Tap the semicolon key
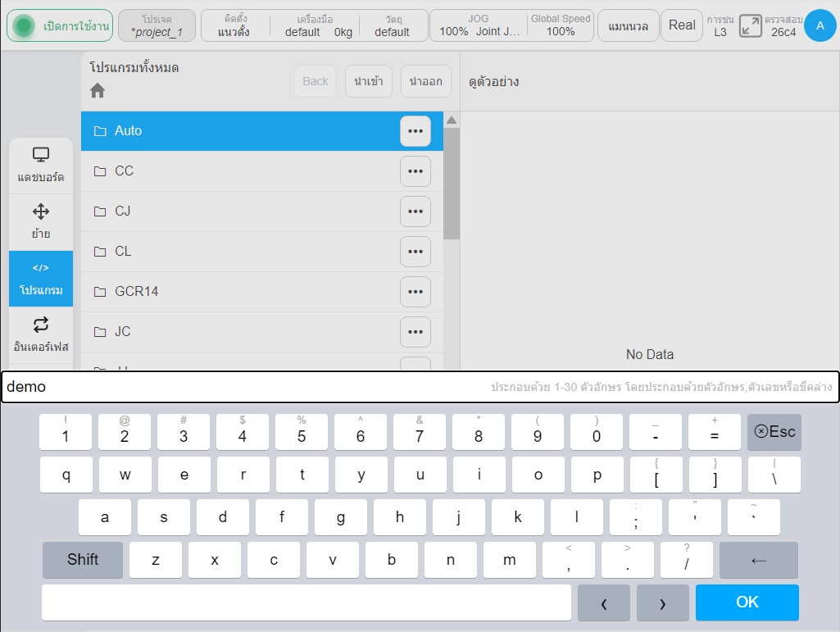Screen dimensions: 840x632 tap(636, 517)
